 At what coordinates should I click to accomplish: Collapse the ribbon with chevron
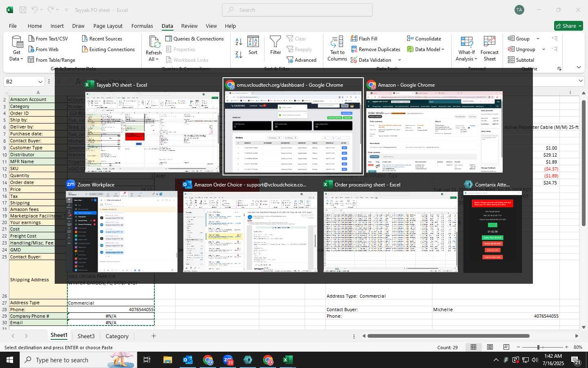(579, 67)
